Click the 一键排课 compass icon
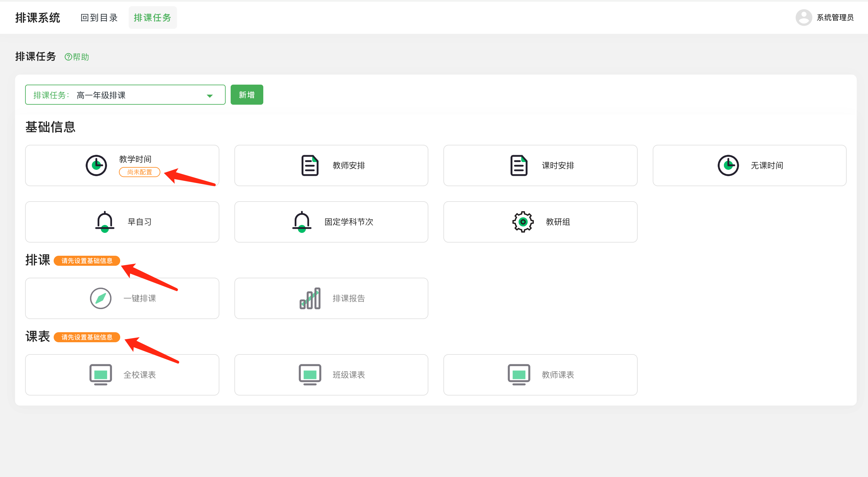The image size is (868, 477). point(100,298)
